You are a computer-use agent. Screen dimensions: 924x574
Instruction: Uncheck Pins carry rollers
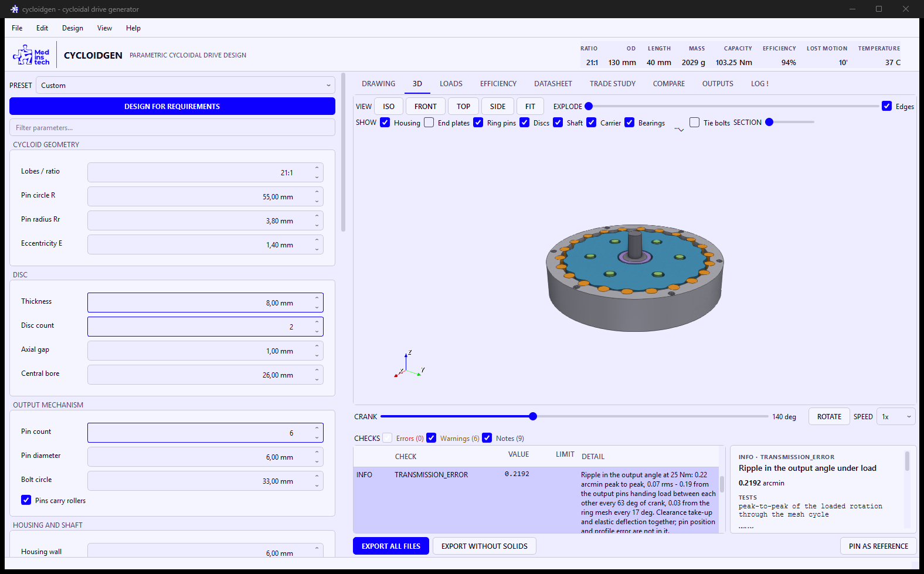(x=26, y=500)
